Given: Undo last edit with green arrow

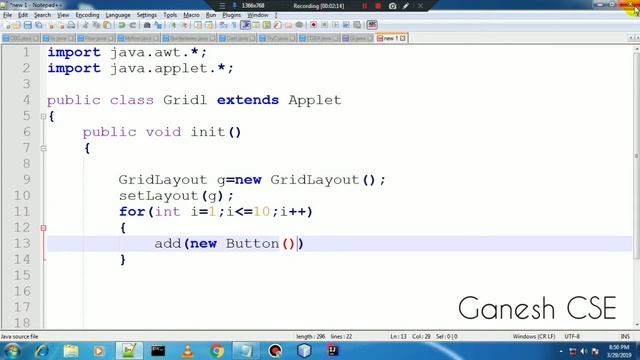Looking at the screenshot, I should [122, 25].
